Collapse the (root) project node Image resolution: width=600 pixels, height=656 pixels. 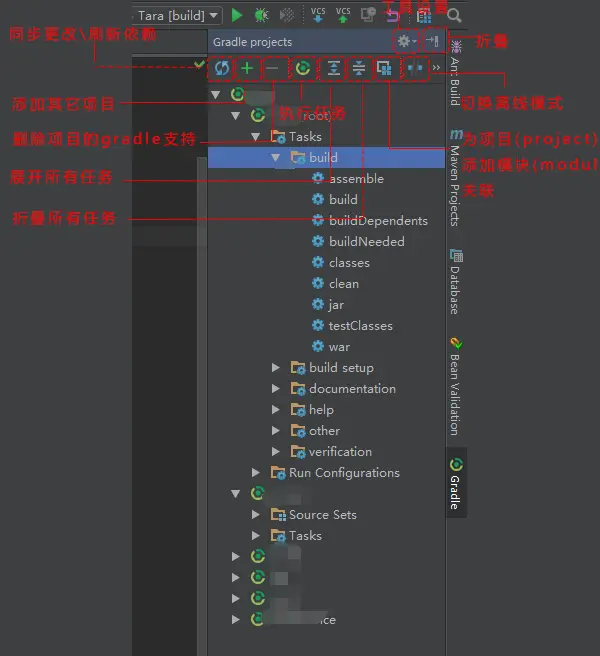pos(236,115)
